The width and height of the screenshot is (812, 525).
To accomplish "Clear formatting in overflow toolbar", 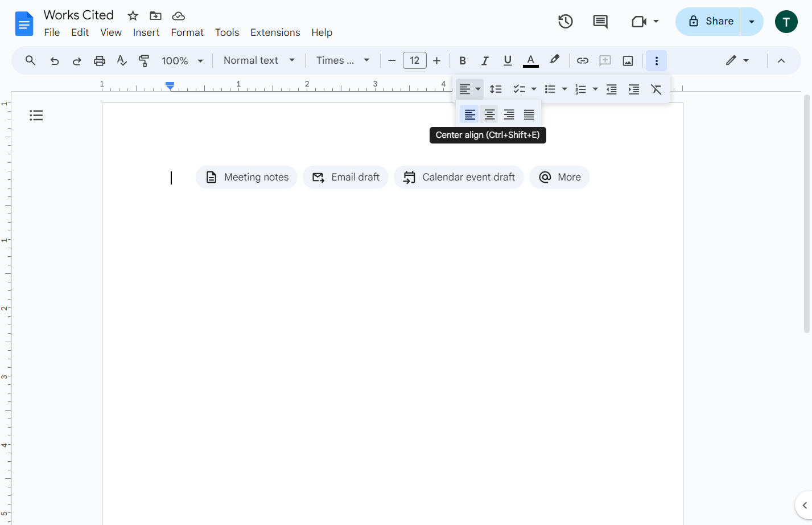I will [656, 89].
